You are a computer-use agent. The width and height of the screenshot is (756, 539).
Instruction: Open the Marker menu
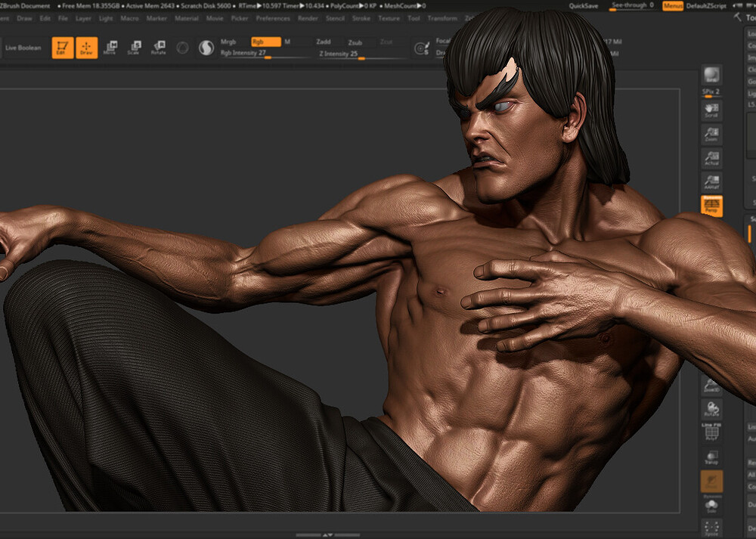(156, 18)
